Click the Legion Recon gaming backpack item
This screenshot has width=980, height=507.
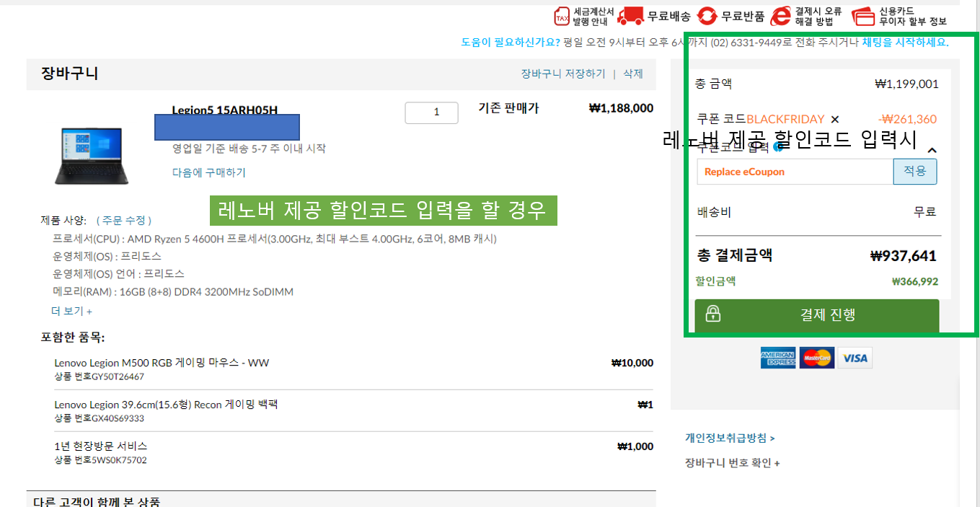166,405
